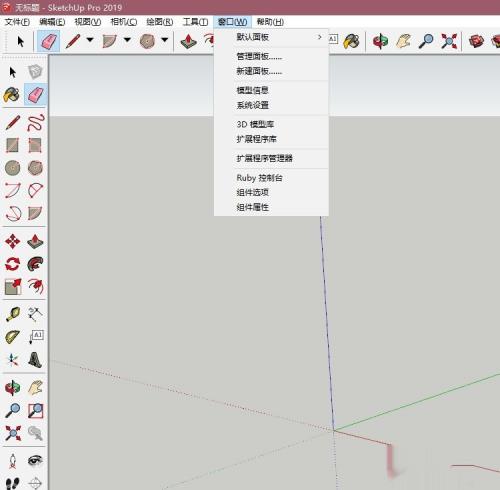Activate the Move tool
The image size is (500, 490).
coord(13,241)
